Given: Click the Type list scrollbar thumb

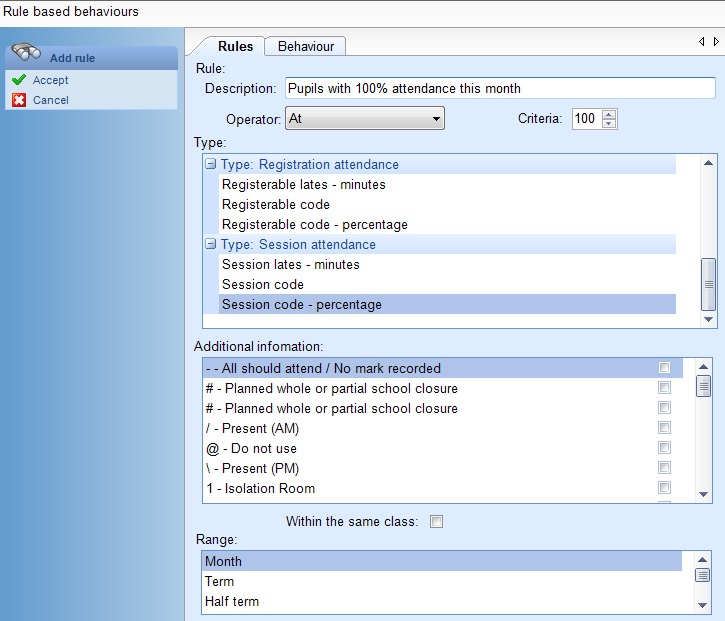Looking at the screenshot, I should (708, 284).
